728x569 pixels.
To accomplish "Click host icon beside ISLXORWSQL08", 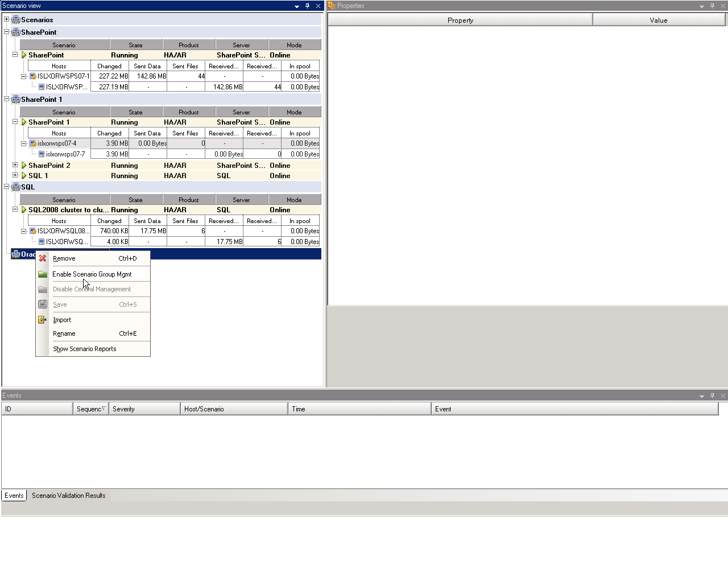I will [31, 230].
